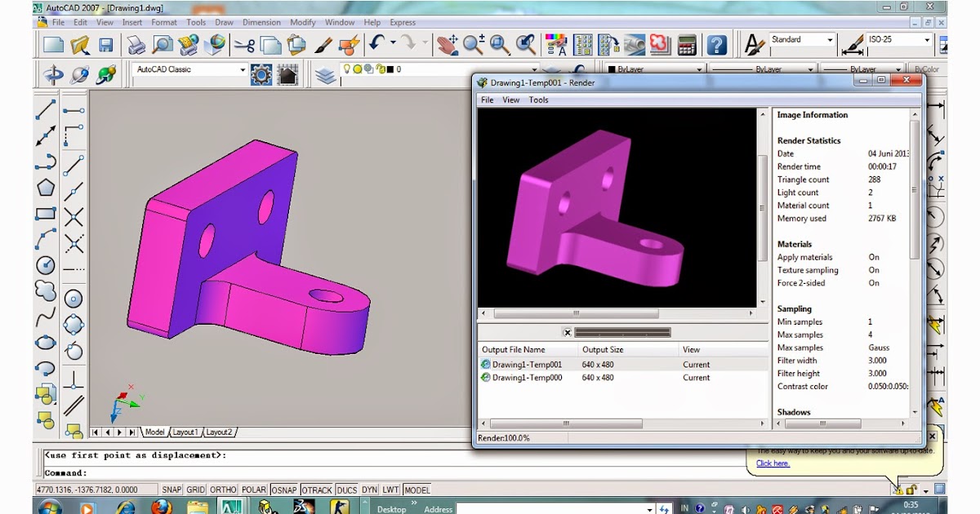Select the Line drawing tool
Screen dimensions: 980x514
[46, 109]
